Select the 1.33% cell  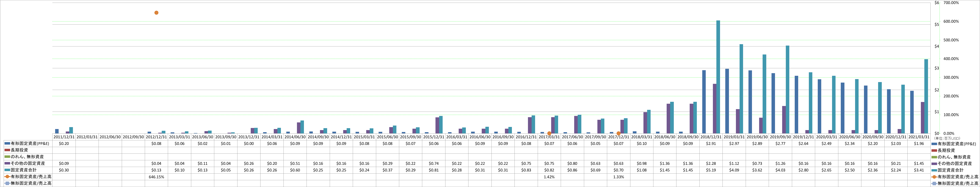point(619,177)
